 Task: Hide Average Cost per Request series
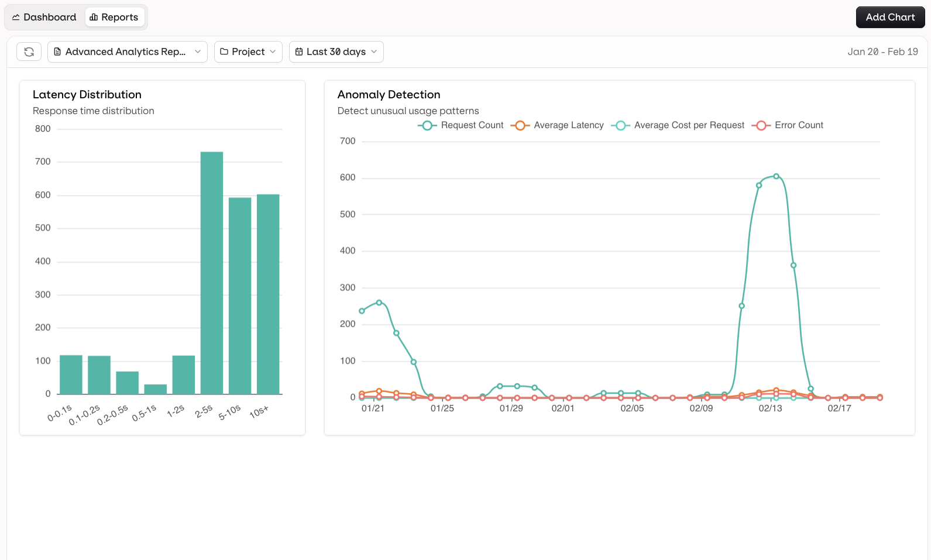[x=678, y=125]
